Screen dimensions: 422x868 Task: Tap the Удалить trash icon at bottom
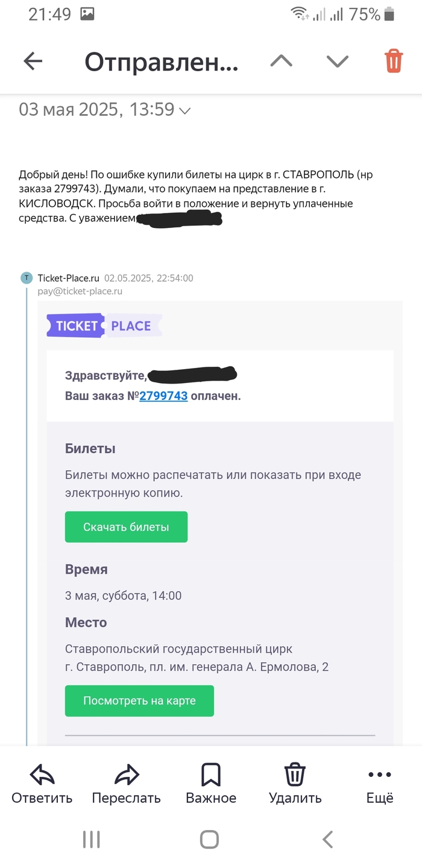(x=295, y=775)
